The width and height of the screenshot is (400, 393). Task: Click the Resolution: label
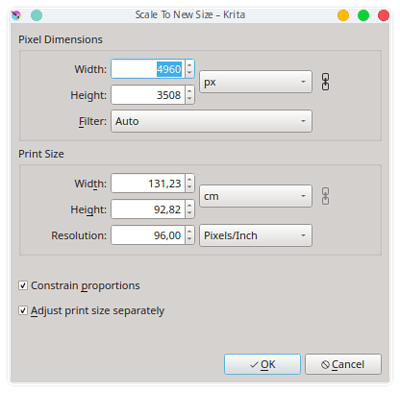coord(79,236)
